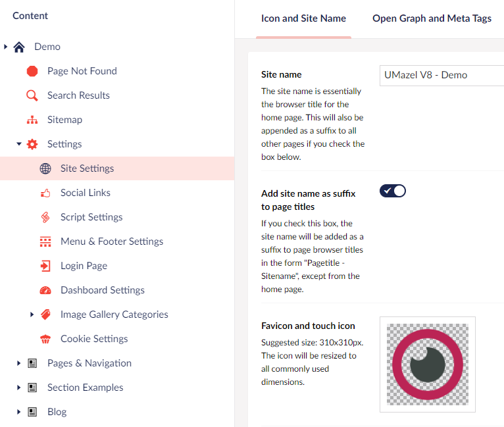Expand the Pages & Navigation node arrow
This screenshot has height=427, width=504.
point(19,363)
